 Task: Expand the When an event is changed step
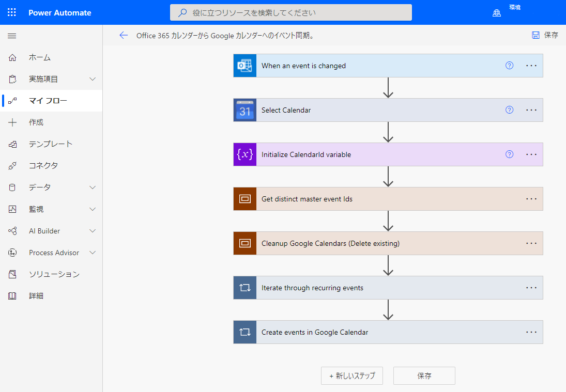click(x=388, y=66)
